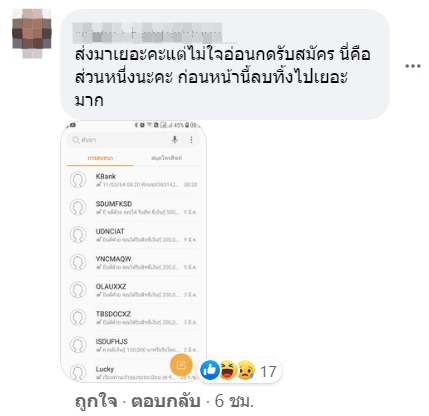Open the vertical dots menu in search bar

tap(191, 140)
